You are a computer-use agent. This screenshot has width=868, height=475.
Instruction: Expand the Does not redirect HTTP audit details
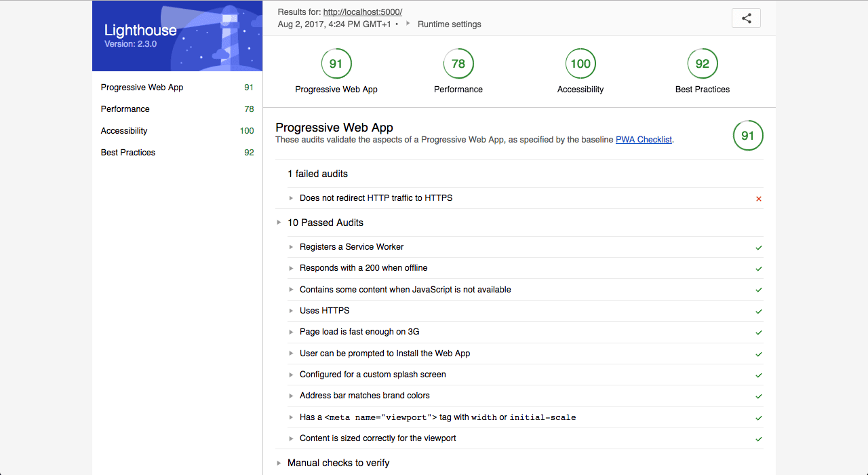coord(292,198)
